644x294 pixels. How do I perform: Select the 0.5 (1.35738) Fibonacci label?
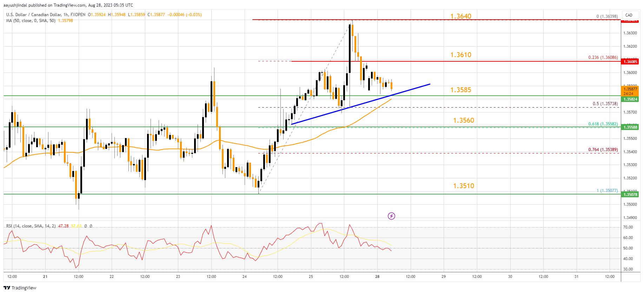(605, 104)
